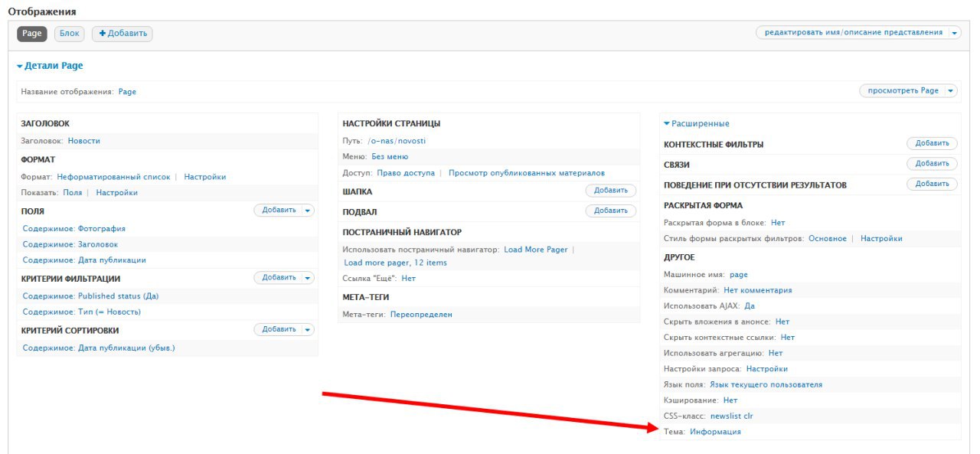Click display name link Page
980x454 pixels.
[127, 92]
